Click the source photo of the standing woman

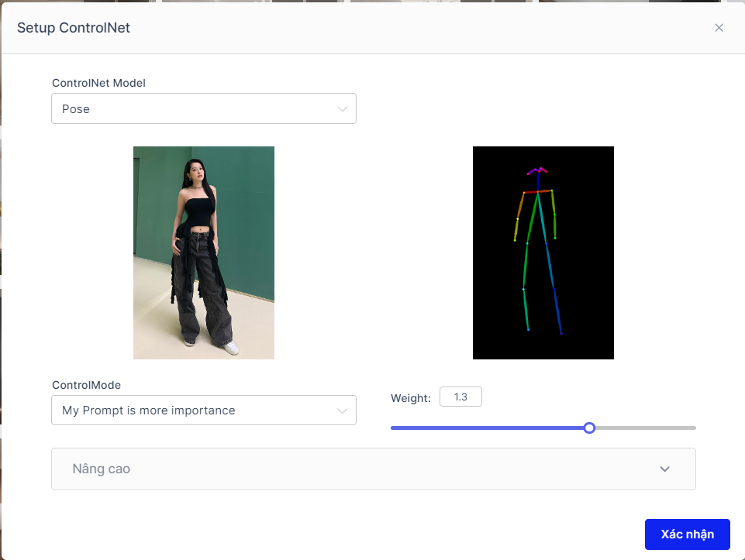[203, 252]
